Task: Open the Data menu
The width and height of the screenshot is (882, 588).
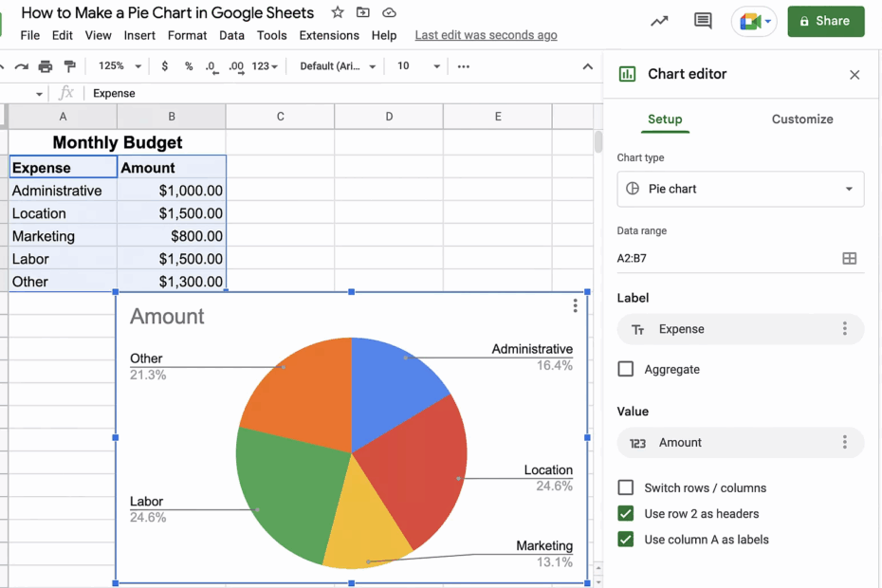Action: pyautogui.click(x=231, y=35)
